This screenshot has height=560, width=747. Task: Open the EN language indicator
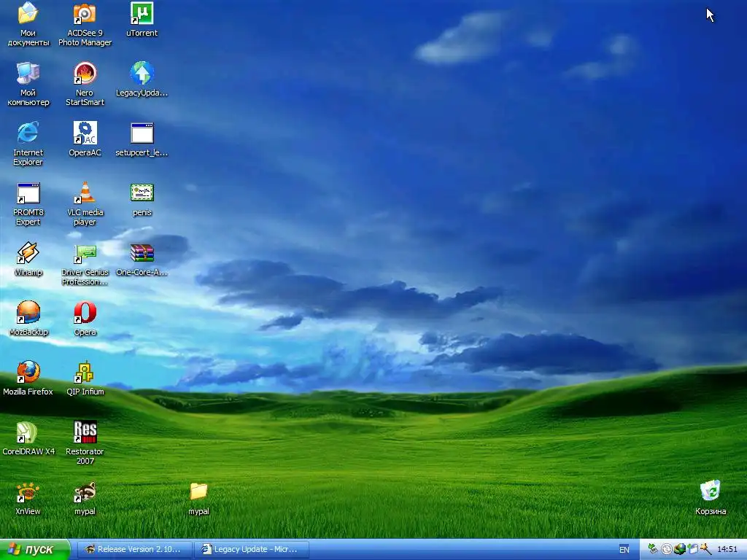point(624,550)
